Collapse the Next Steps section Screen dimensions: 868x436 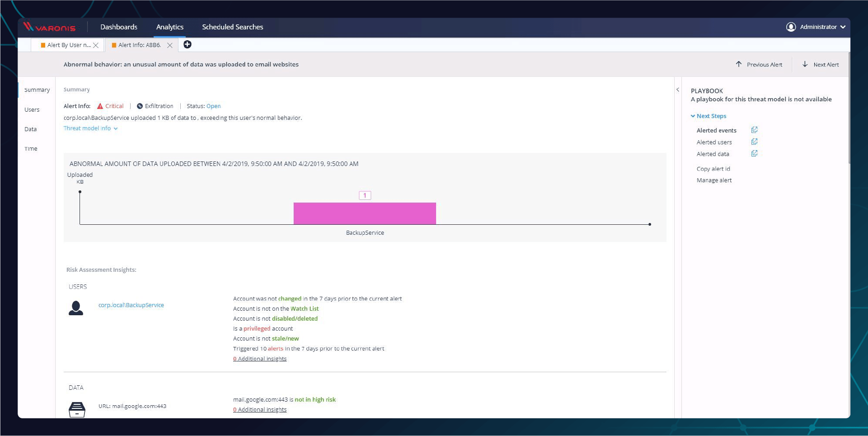pos(694,116)
